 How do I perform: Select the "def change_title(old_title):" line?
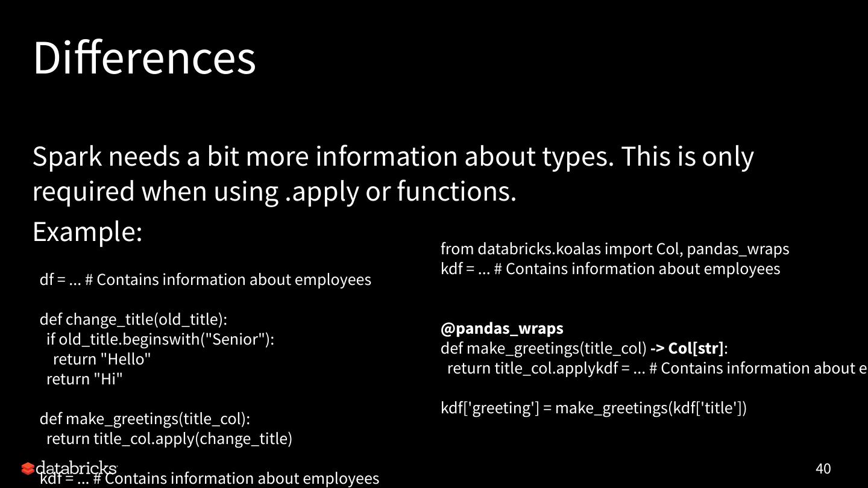tap(133, 319)
